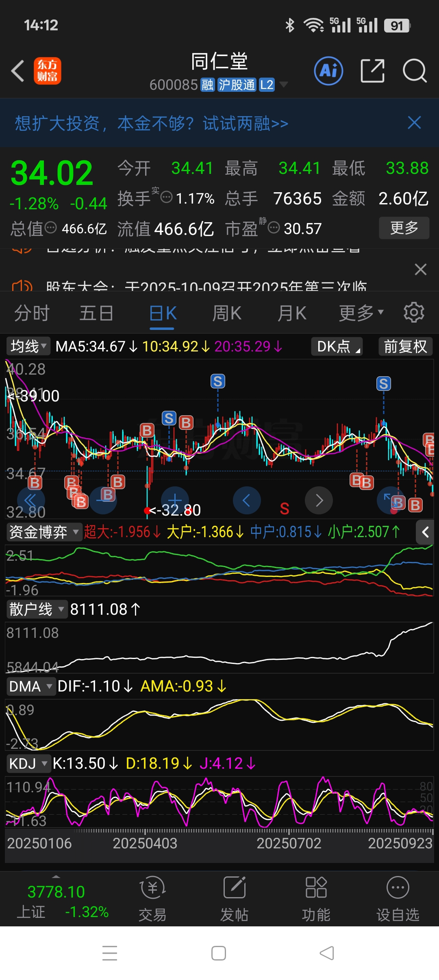Tap the red S label between navigation arrows
Image resolution: width=439 pixels, height=980 pixels.
point(285,509)
